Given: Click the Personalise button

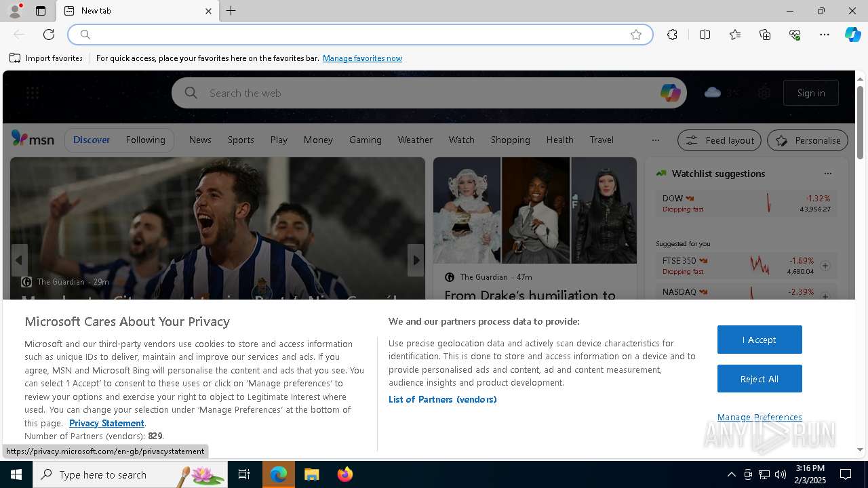Looking at the screenshot, I should tap(808, 140).
